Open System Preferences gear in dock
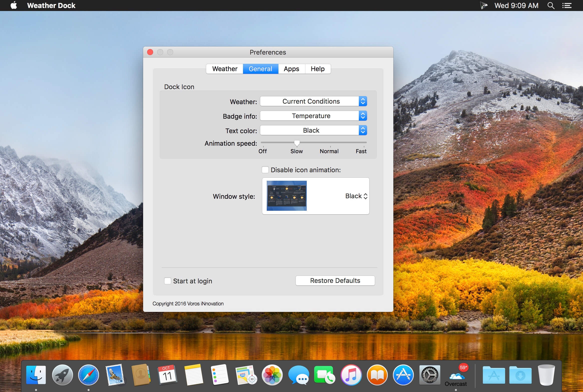Image resolution: width=583 pixels, height=392 pixels. click(x=430, y=375)
